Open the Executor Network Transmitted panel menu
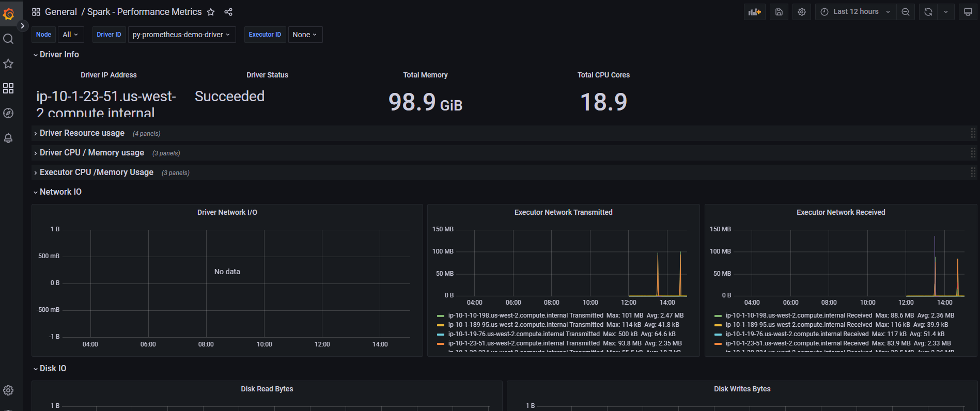 pos(564,212)
